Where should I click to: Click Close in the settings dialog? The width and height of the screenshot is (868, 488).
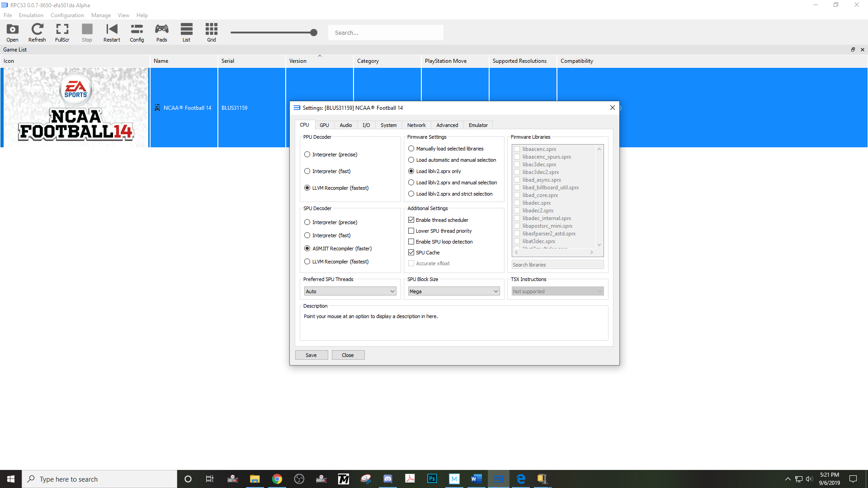(x=348, y=355)
